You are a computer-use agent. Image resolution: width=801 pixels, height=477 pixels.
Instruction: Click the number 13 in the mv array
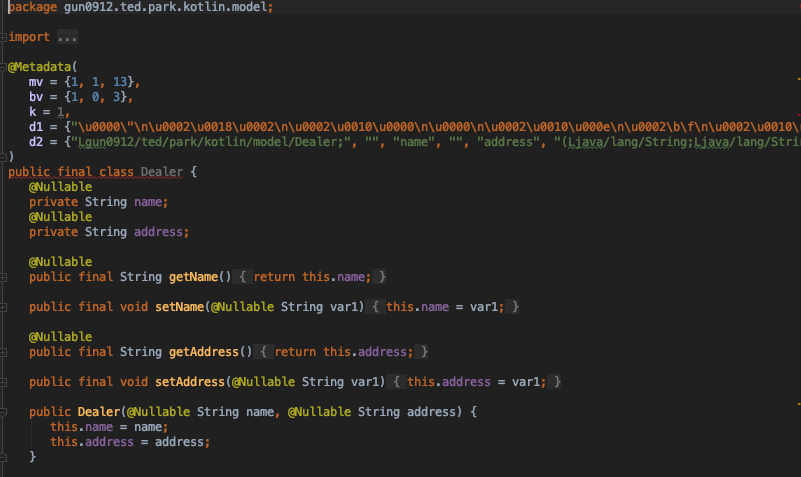(120, 82)
